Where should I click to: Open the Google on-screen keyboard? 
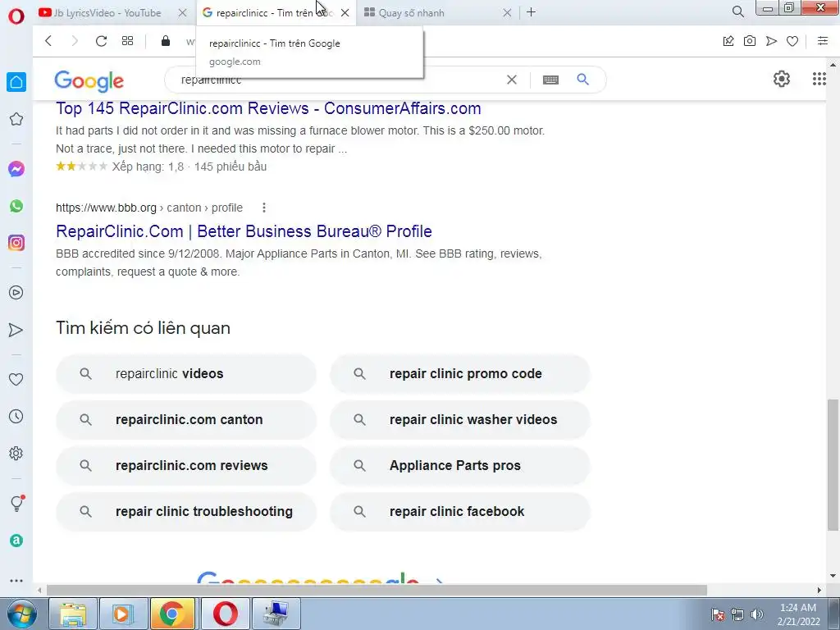[550, 80]
